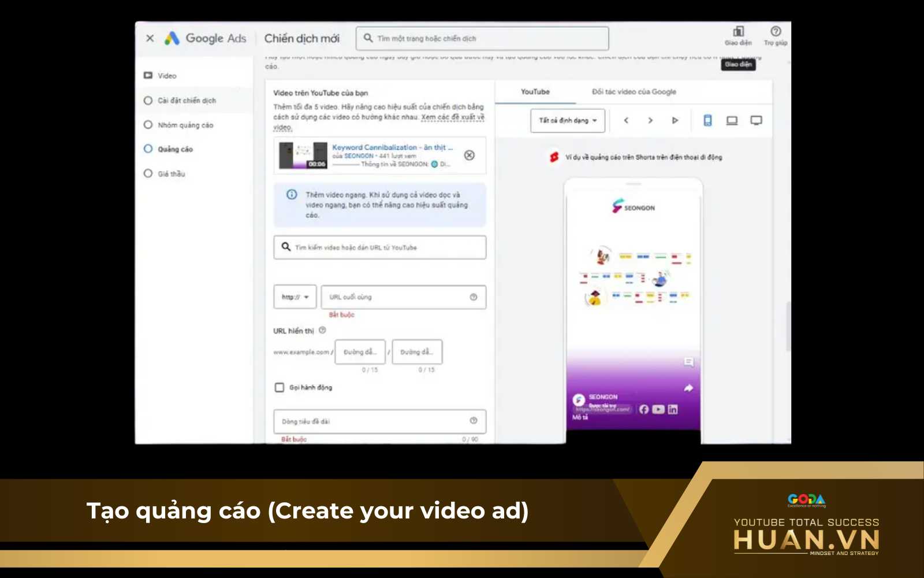This screenshot has height=578, width=924.
Task: Focus the YouTube video search URL field
Action: click(380, 247)
